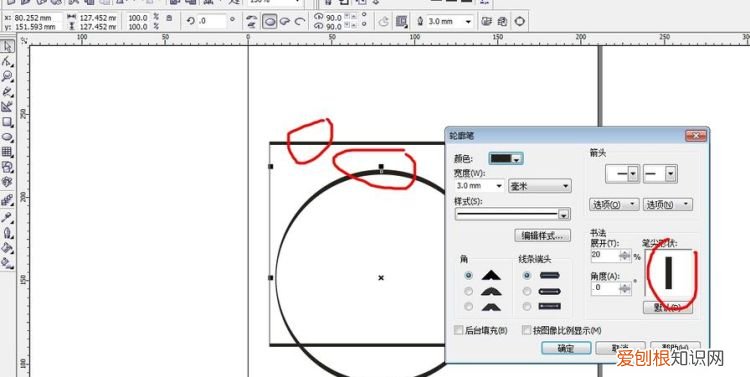
Task: Click the 取消 button in the dialog
Action: click(620, 348)
